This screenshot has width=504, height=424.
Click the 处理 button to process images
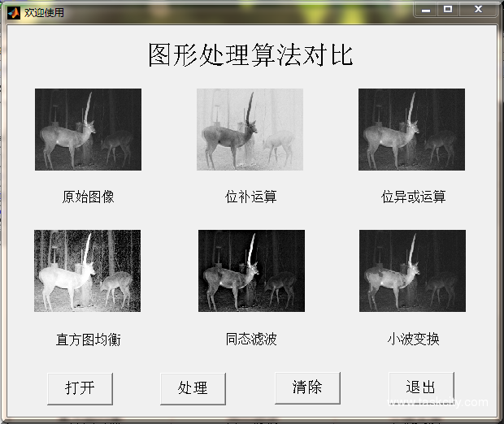pos(193,388)
